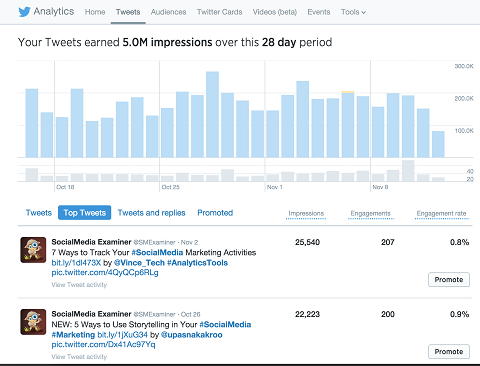Promote the Nov 2 tweet
The height and width of the screenshot is (366, 480).
coord(449,280)
